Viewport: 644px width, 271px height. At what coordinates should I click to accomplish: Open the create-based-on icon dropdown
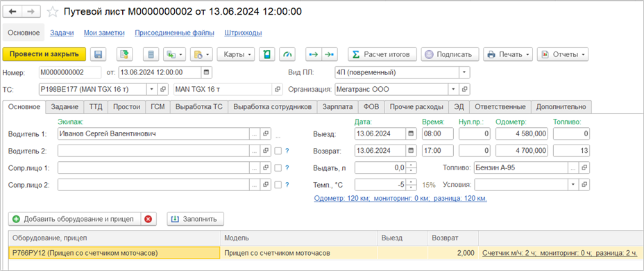175,54
